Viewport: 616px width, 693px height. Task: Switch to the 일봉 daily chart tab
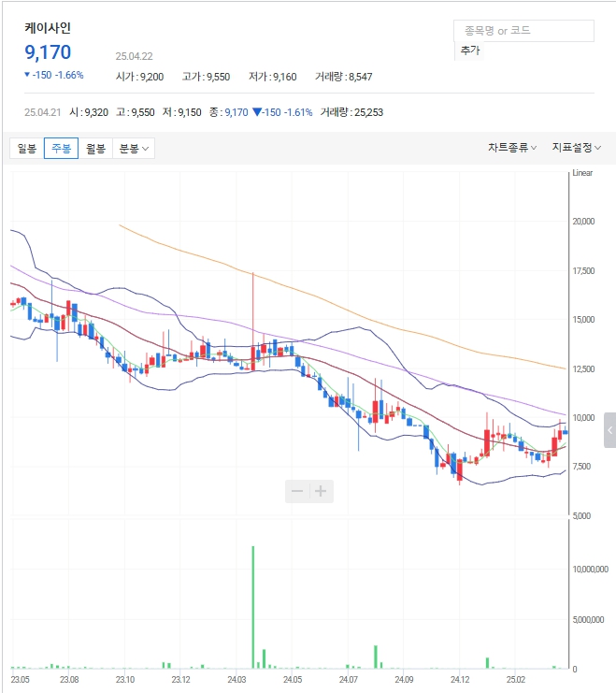point(27,148)
